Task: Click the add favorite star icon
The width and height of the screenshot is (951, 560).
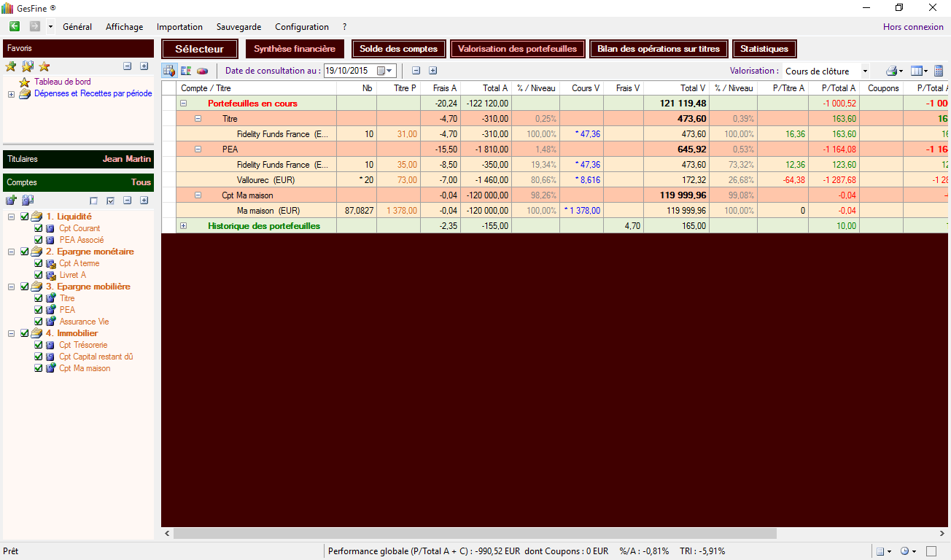Action: [x=11, y=66]
